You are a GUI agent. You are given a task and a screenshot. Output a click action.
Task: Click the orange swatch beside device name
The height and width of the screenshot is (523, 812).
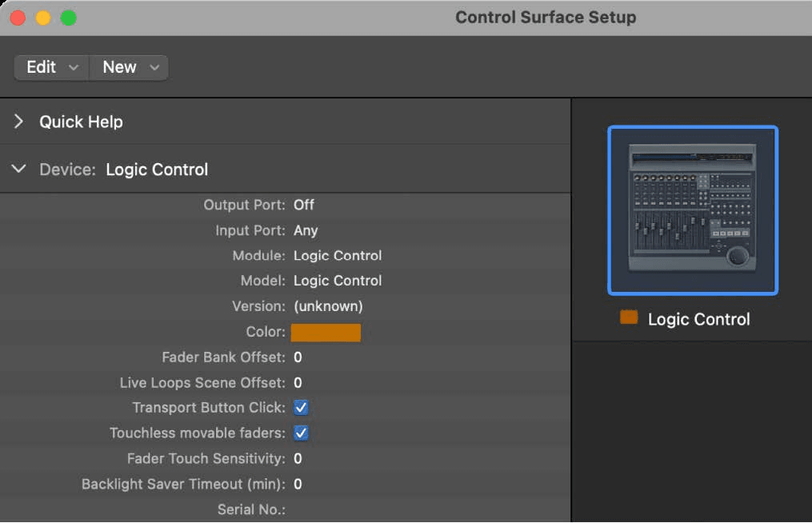(x=629, y=317)
